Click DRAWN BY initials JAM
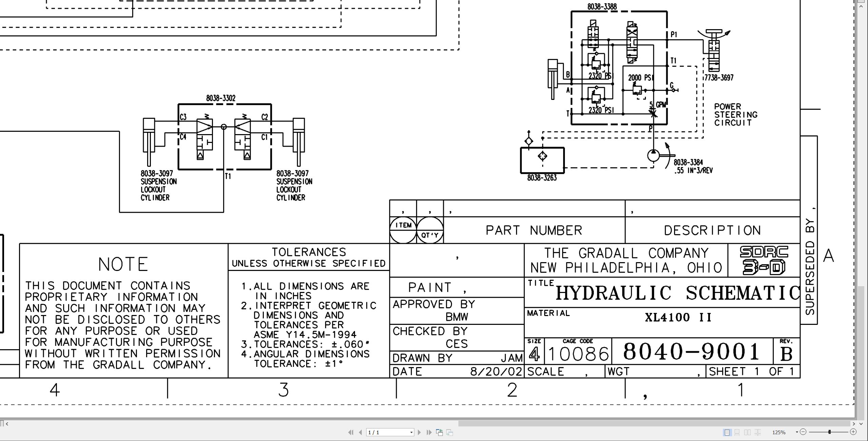The height and width of the screenshot is (441, 868). click(512, 358)
